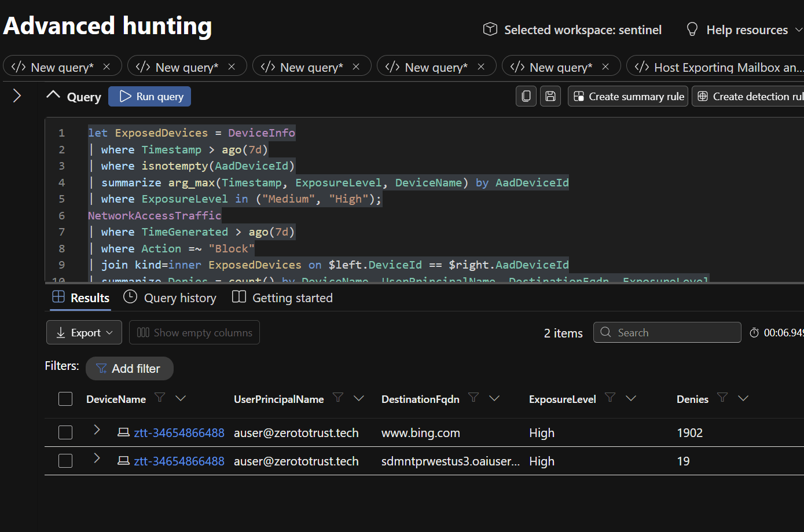
Task: Click the save query floppy icon
Action: tap(550, 96)
